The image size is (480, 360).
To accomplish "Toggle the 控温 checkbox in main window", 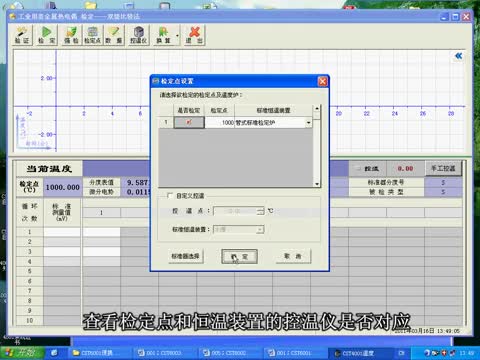I will tap(359, 169).
